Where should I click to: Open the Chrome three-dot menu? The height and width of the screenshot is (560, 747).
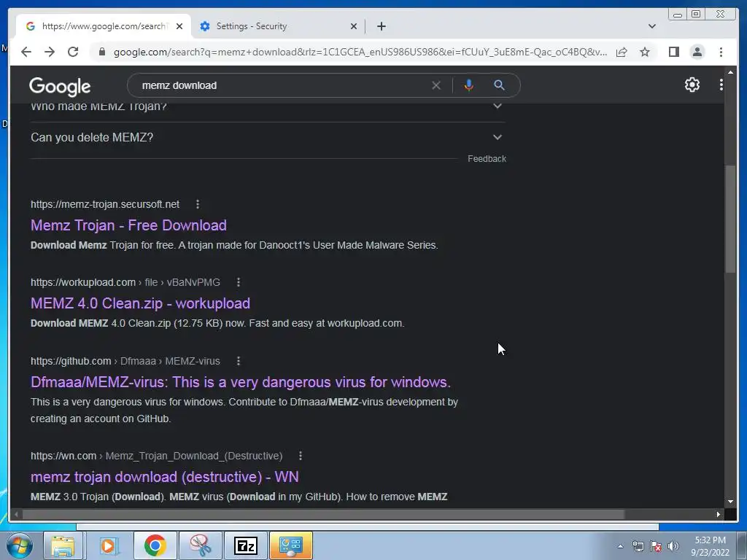[x=721, y=52]
